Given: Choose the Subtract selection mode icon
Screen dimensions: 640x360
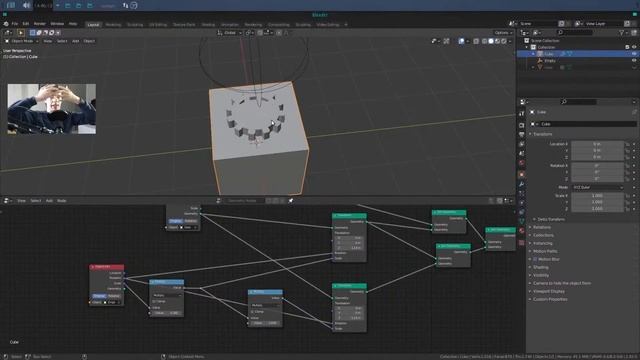Looking at the screenshot, I should tap(45, 33).
